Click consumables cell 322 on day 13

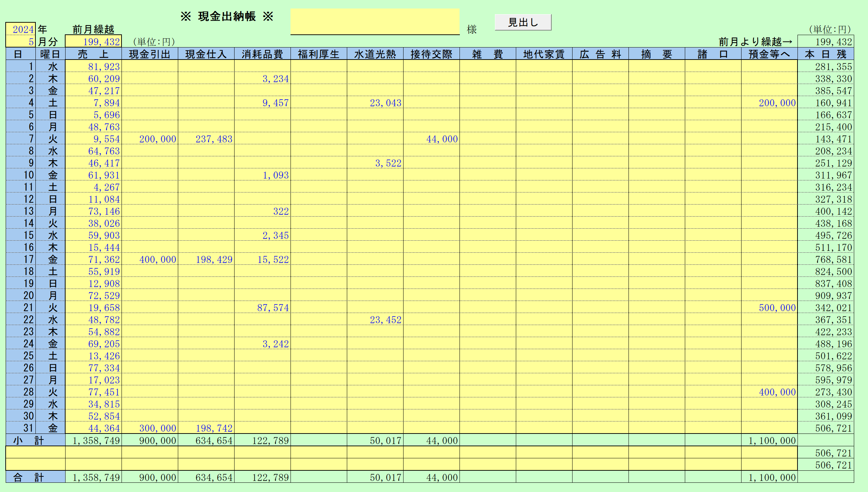263,211
